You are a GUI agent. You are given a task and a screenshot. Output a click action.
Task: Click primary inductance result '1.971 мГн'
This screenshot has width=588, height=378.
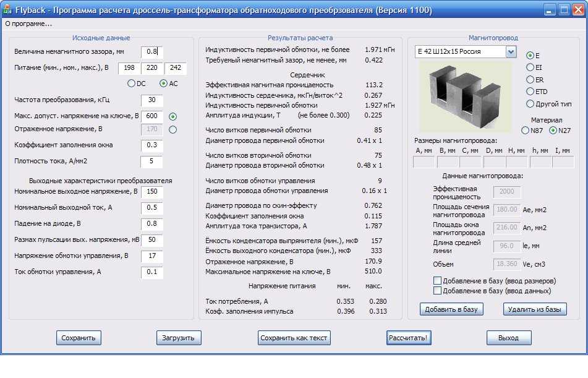380,49
